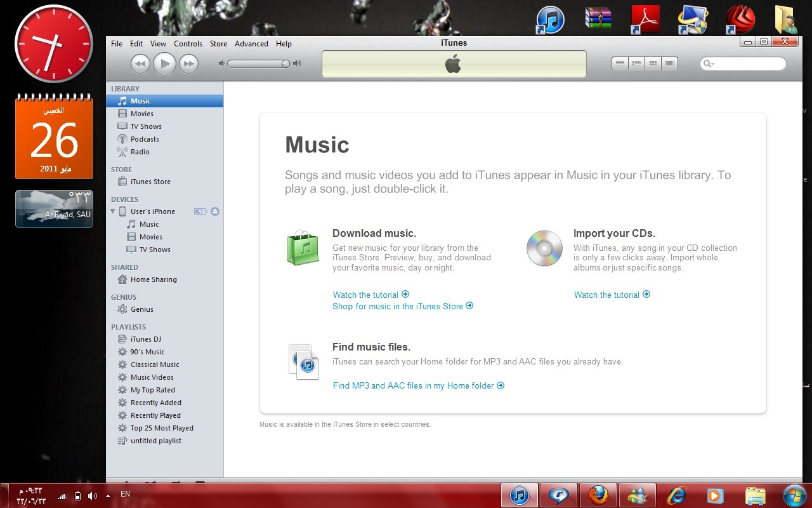Open the untitled playlist
This screenshot has height=508, width=812.
click(x=164, y=441)
